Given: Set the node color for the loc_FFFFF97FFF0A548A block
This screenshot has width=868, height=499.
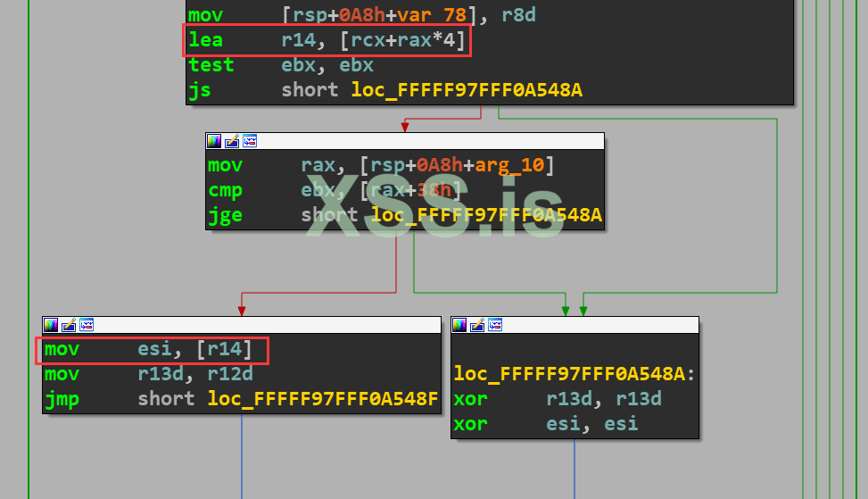Looking at the screenshot, I should pos(459,325).
